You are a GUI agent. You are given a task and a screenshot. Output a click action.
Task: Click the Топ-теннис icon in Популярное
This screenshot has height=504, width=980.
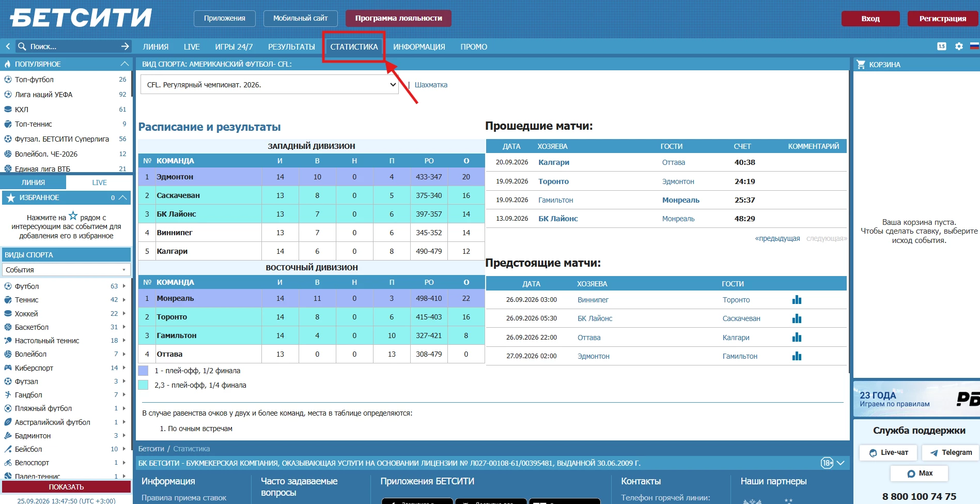[8, 124]
